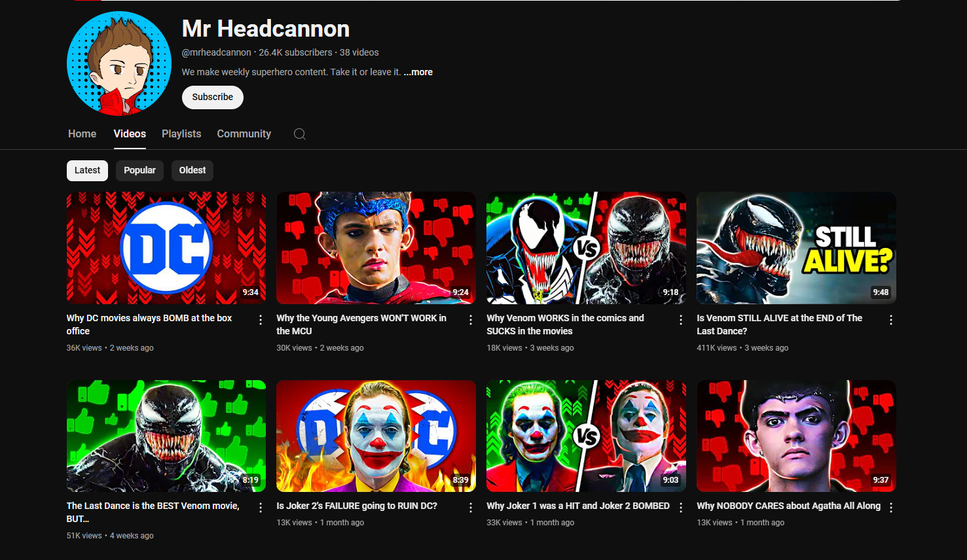Screen dimensions: 967x560
Task: Open title 'Why DC movies always BOMB'
Action: (149, 324)
